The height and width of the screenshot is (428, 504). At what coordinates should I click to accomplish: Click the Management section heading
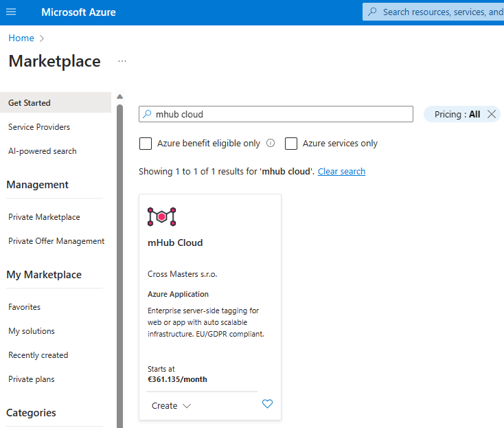tap(37, 185)
